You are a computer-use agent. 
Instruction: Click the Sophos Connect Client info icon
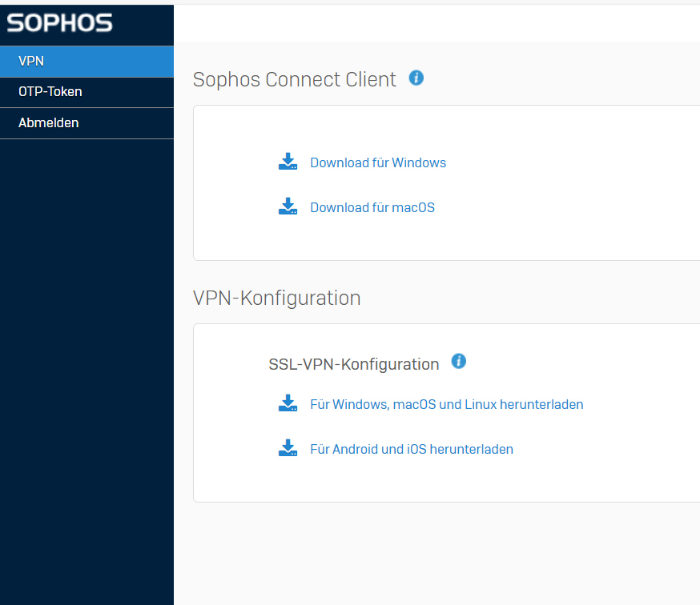(x=416, y=78)
